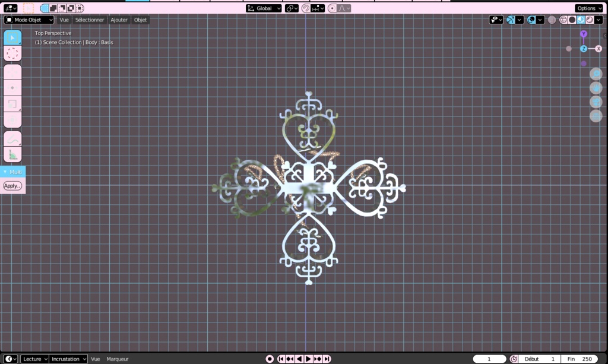Select the Select Box tool
Viewport: 608px width, 364px height.
pyautogui.click(x=12, y=37)
